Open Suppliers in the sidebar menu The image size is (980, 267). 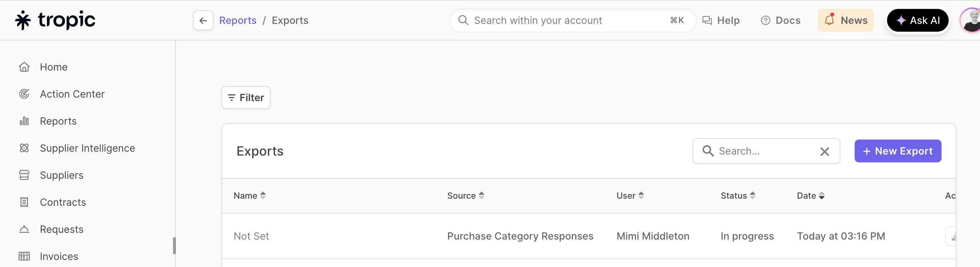pos(61,175)
